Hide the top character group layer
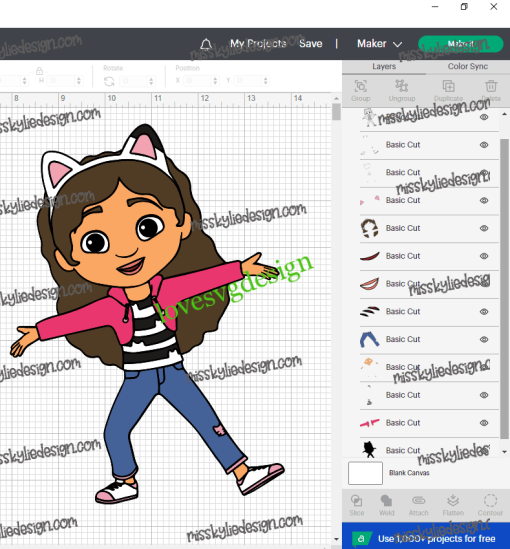Viewport: 510px width, 549px height. (x=484, y=117)
